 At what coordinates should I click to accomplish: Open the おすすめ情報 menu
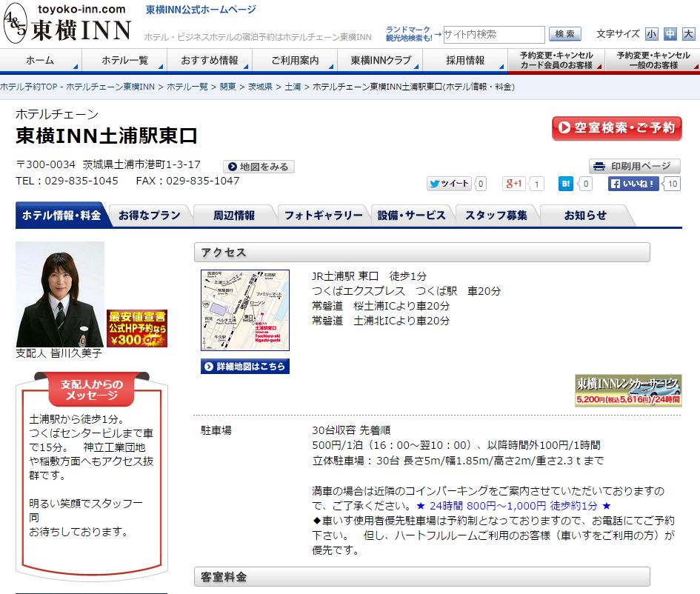click(x=210, y=60)
